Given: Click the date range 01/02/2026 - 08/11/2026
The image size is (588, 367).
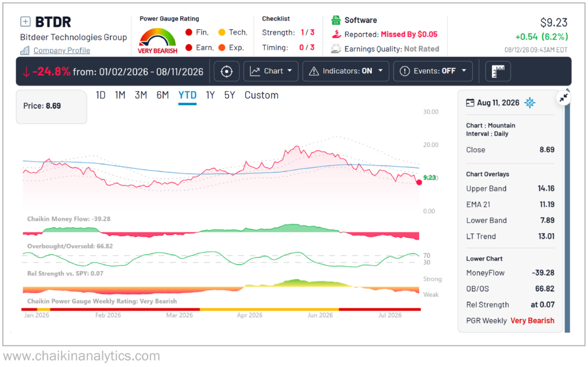Looking at the screenshot, I should (151, 72).
